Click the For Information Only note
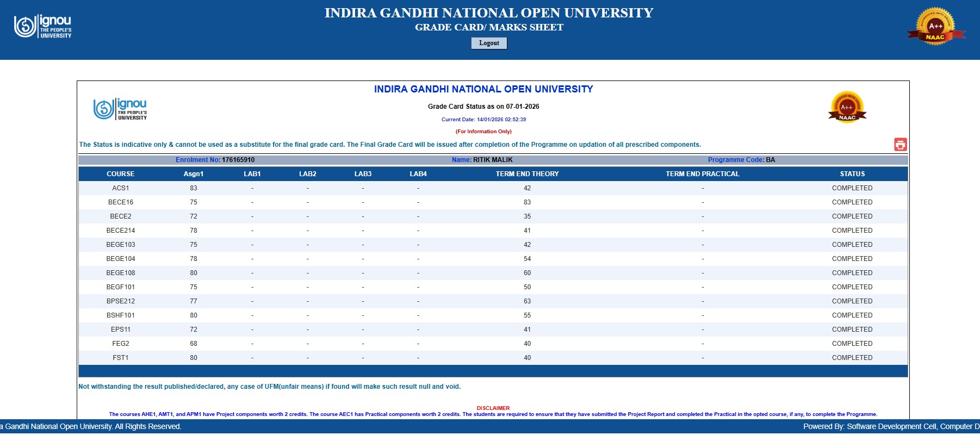The height and width of the screenshot is (435, 980). click(483, 132)
